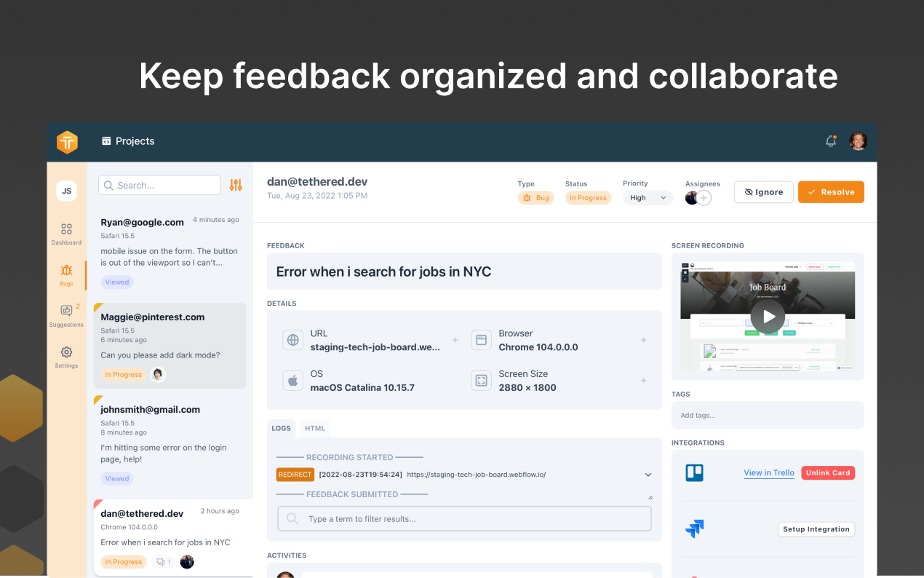Click the Ignore button

coord(764,192)
